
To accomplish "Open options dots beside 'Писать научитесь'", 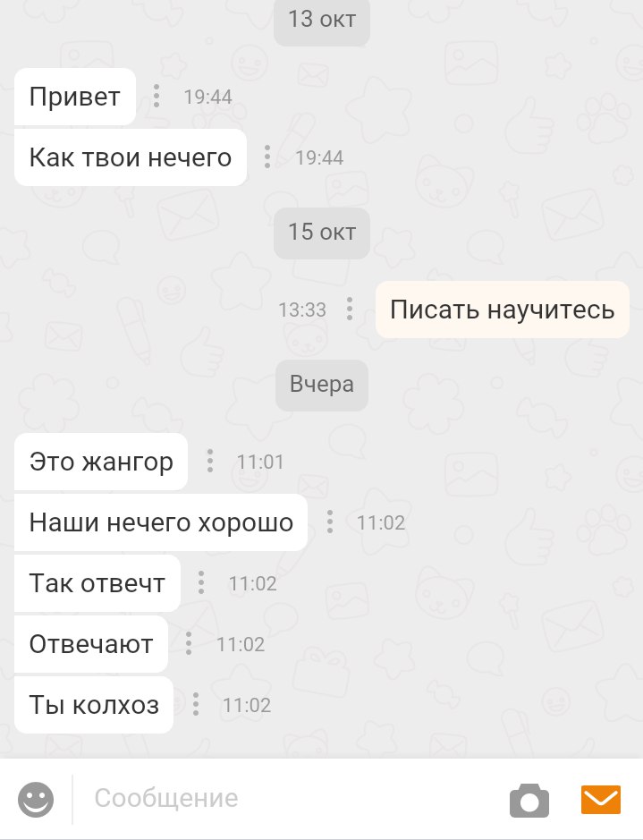I will click(350, 310).
